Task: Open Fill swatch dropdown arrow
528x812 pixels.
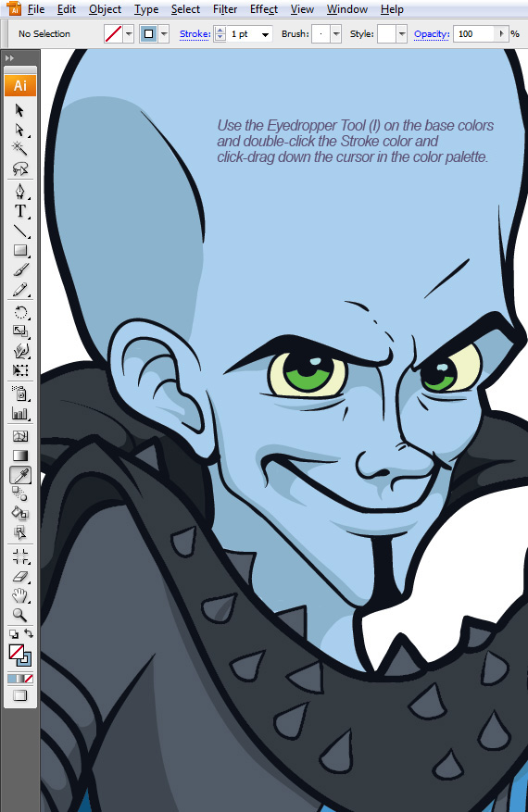Action: (129, 34)
